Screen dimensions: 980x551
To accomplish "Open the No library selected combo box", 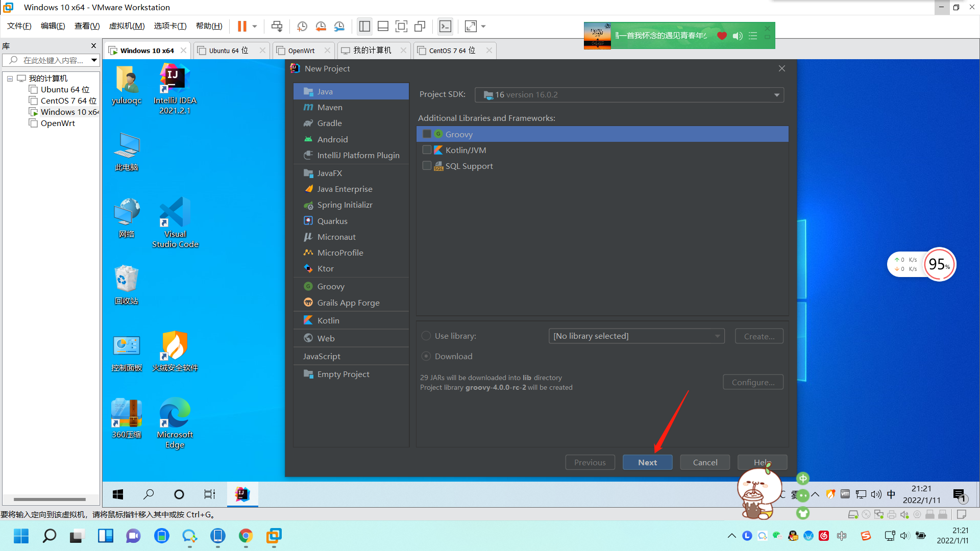I will [636, 336].
